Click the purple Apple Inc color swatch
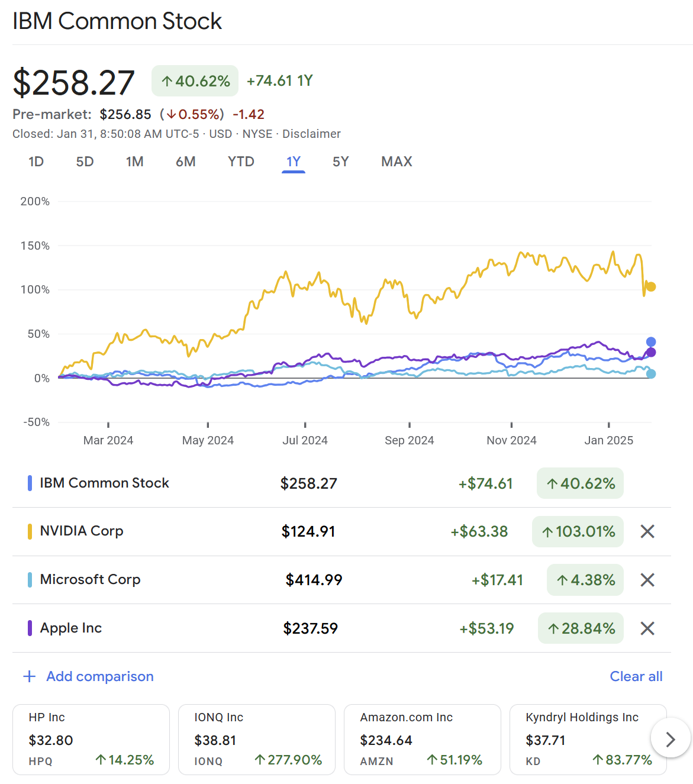 (x=30, y=628)
